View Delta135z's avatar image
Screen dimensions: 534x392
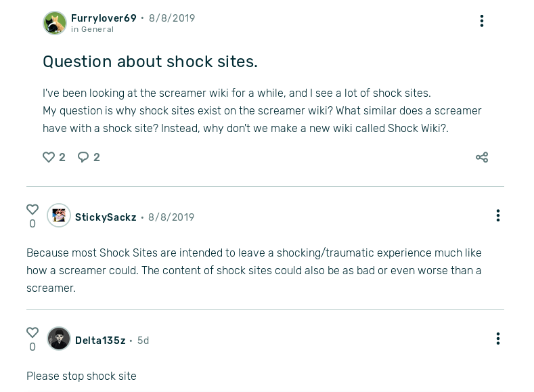click(x=59, y=339)
